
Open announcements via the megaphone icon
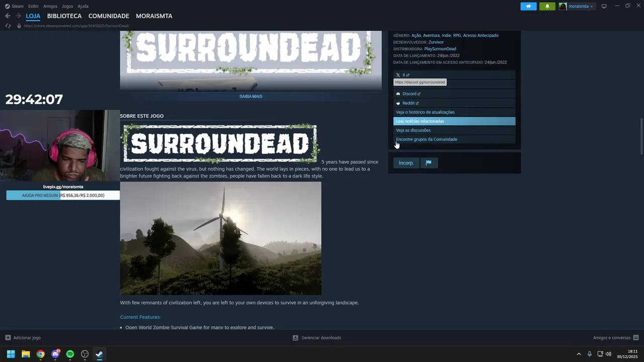tap(528, 6)
